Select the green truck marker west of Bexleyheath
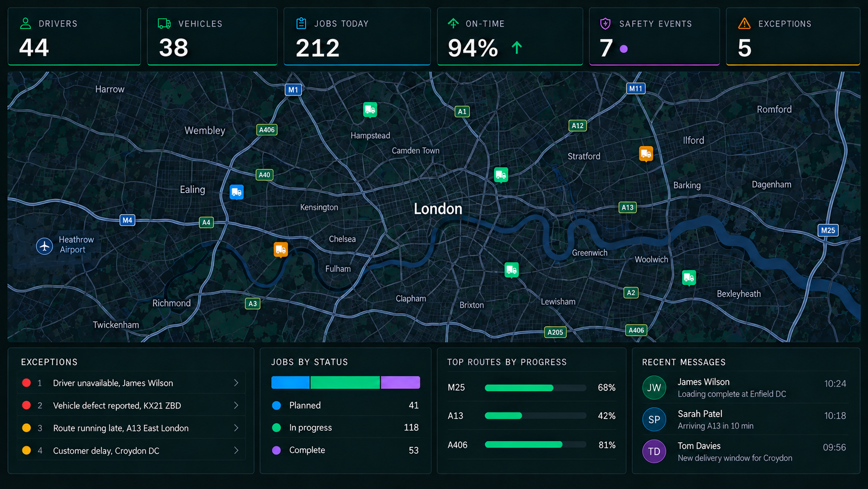The height and width of the screenshot is (489, 868). pos(689,278)
